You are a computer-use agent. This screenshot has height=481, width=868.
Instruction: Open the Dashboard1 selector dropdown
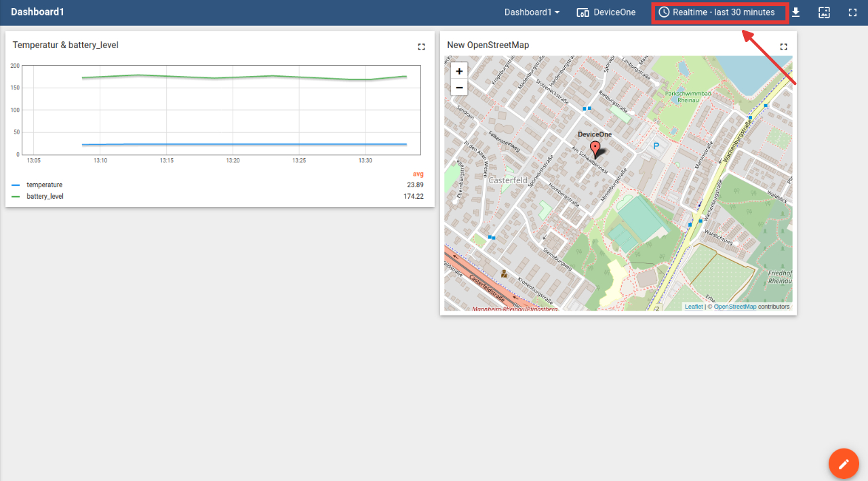coord(532,12)
